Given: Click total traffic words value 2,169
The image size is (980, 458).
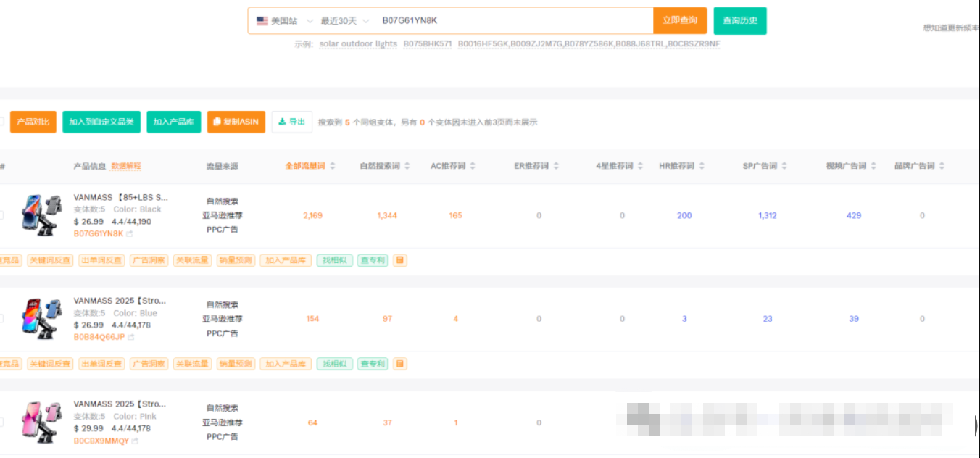Looking at the screenshot, I should (312, 215).
